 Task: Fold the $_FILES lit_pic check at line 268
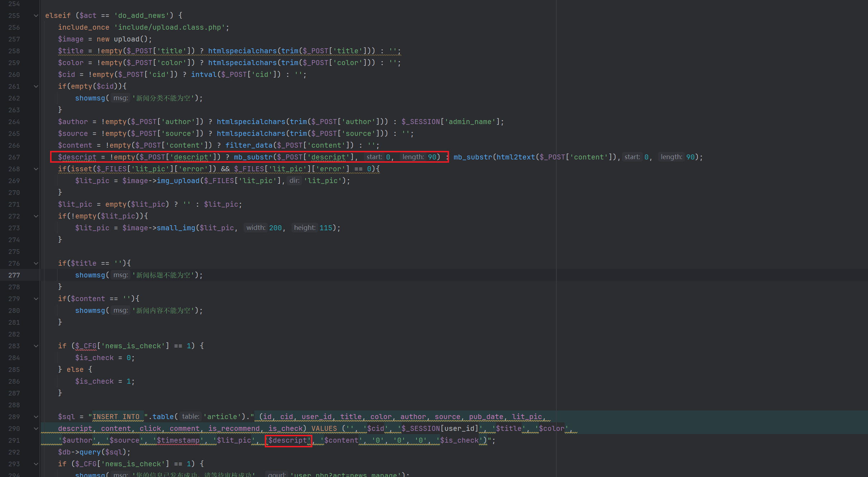click(36, 169)
